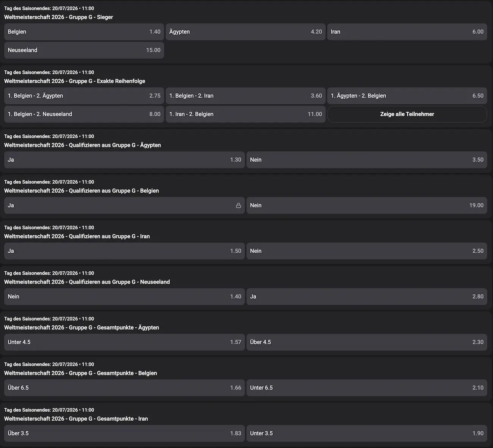Select Über 6.5 points for Belgien
The width and height of the screenshot is (493, 448).
(x=124, y=388)
